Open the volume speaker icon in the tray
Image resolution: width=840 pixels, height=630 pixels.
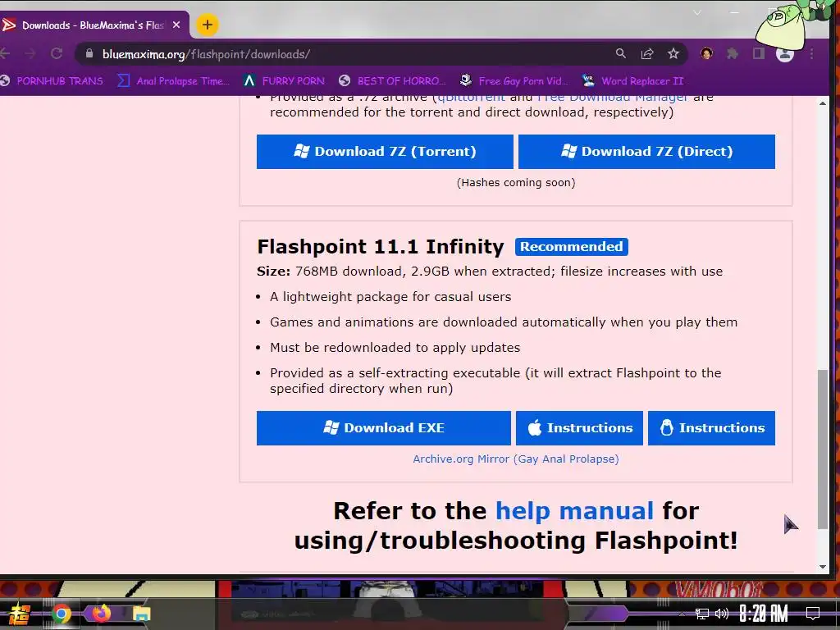(x=722, y=614)
